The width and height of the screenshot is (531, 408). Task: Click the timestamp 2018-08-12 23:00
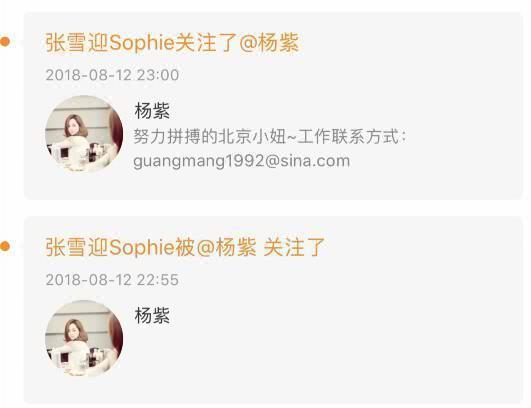[112, 75]
